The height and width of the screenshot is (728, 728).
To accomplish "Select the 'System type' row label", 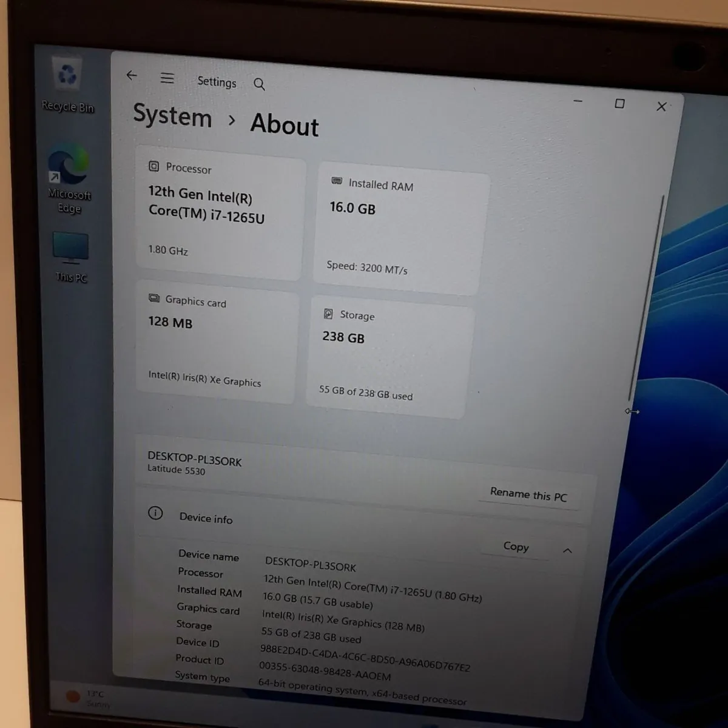I will point(202,676).
